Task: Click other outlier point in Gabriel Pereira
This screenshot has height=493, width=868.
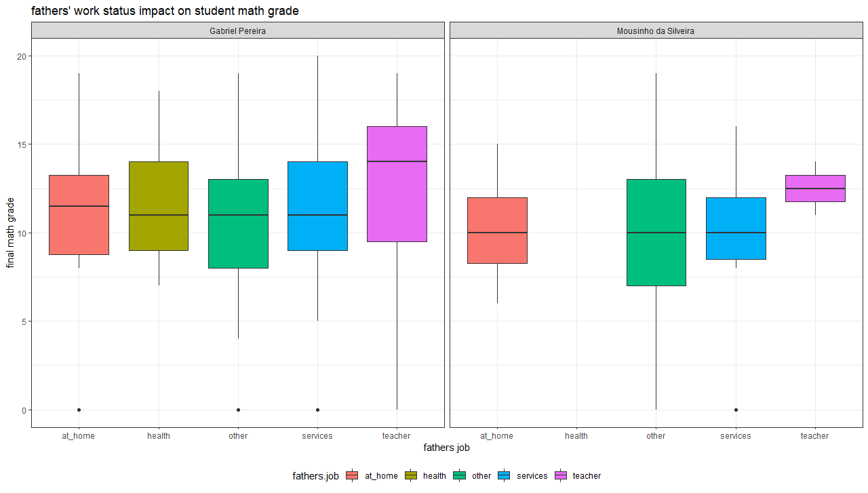Action: point(238,410)
